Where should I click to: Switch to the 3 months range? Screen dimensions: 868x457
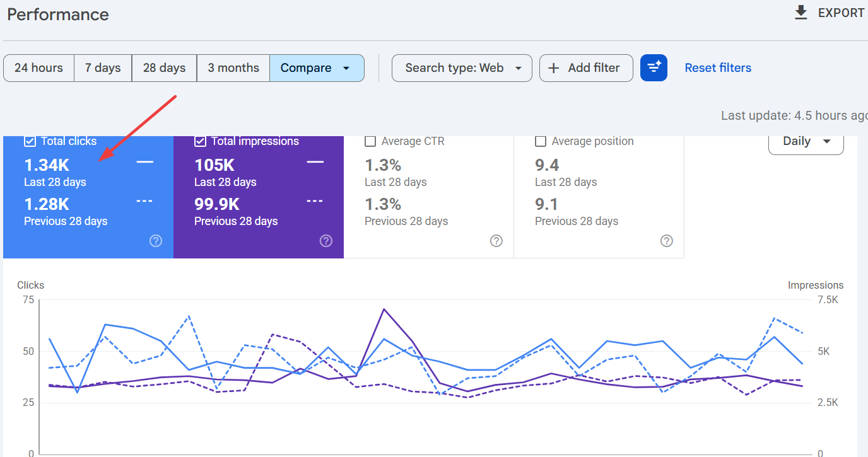tap(233, 68)
